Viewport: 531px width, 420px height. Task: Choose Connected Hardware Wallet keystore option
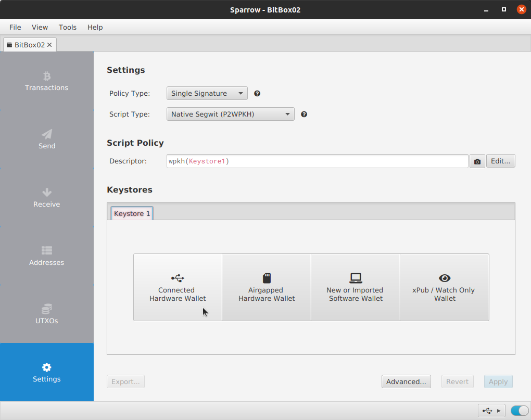(178, 287)
